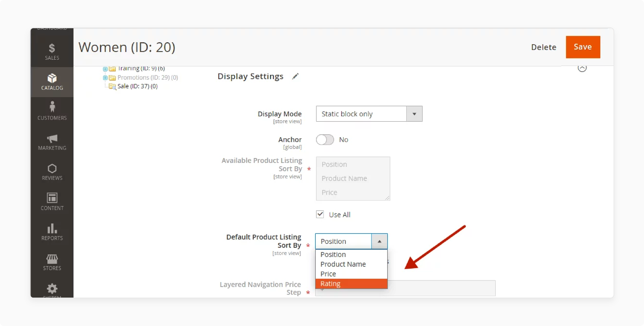This screenshot has height=326, width=644.
Task: Toggle the Anchor switch
Action: tap(325, 140)
